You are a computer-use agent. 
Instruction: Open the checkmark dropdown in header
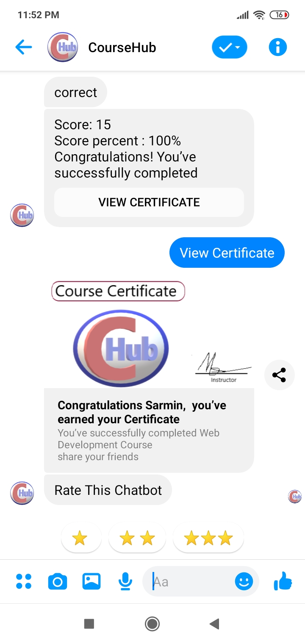coord(229,47)
